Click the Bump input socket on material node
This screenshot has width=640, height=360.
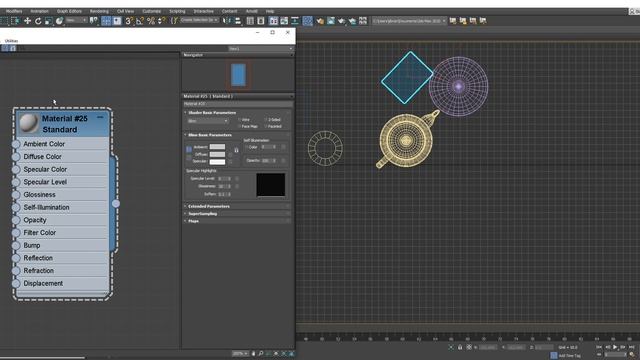(16, 245)
